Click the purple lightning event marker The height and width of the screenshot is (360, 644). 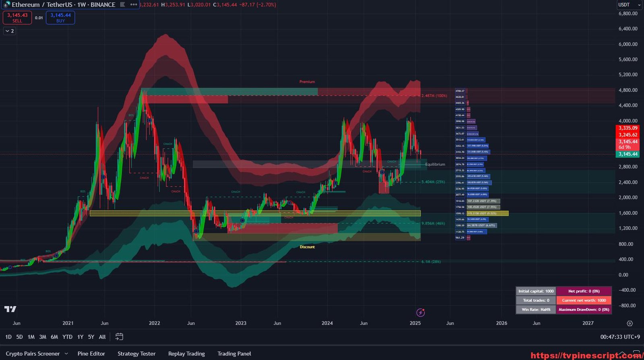coord(420,313)
